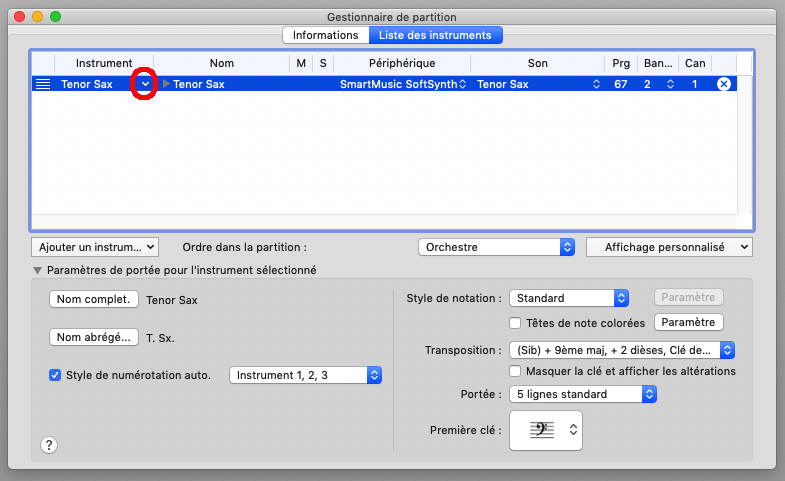Click the drag handle icon for Tenor Sax row
This screenshot has width=785, height=481.
[x=42, y=85]
